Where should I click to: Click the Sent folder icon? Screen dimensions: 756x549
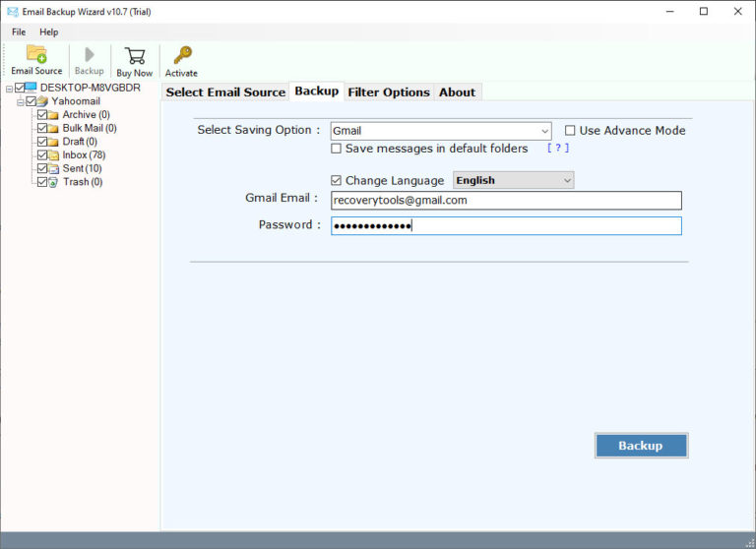pos(53,168)
